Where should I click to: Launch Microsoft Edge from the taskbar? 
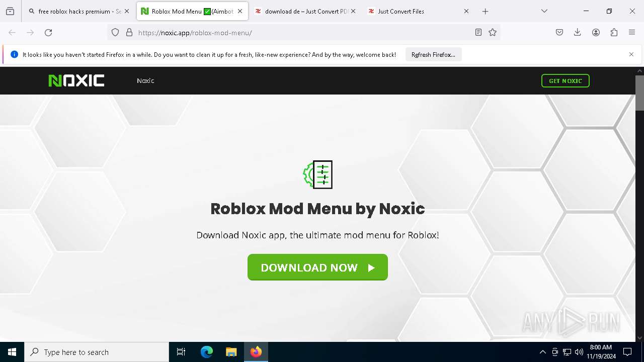click(207, 352)
